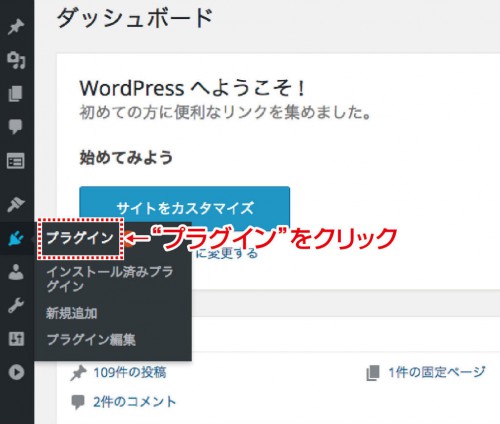The image size is (500, 424).
Task: Click the 始めてみよう subheading
Action: [x=126, y=157]
